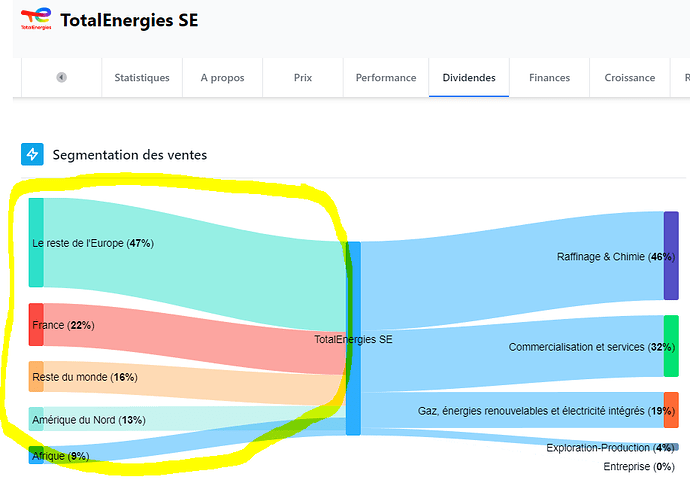Click the blue lightning segmentation icon
690x488 pixels.
coord(32,154)
